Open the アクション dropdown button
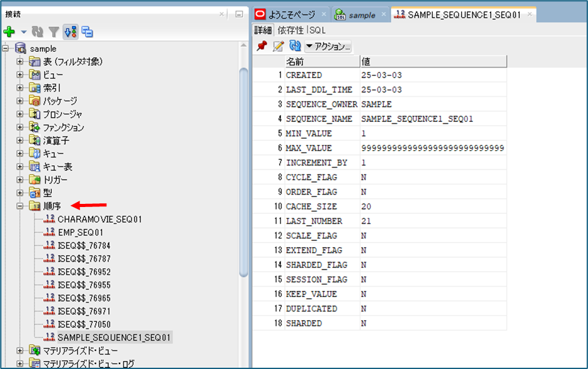 pos(328,46)
